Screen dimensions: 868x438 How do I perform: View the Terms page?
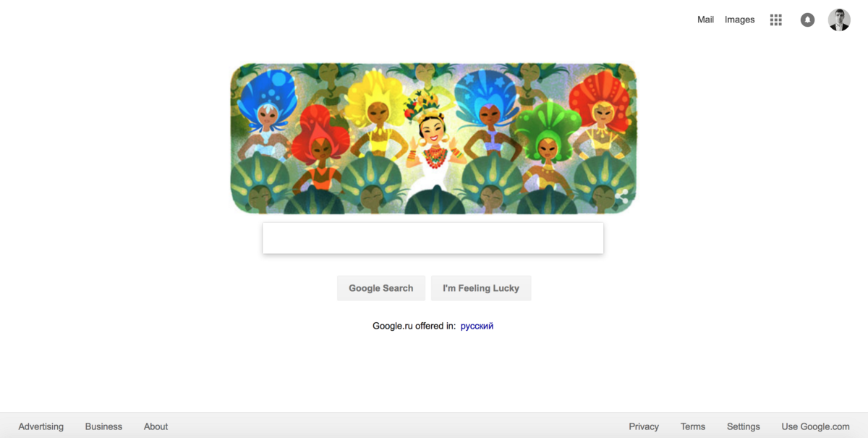pyautogui.click(x=693, y=426)
